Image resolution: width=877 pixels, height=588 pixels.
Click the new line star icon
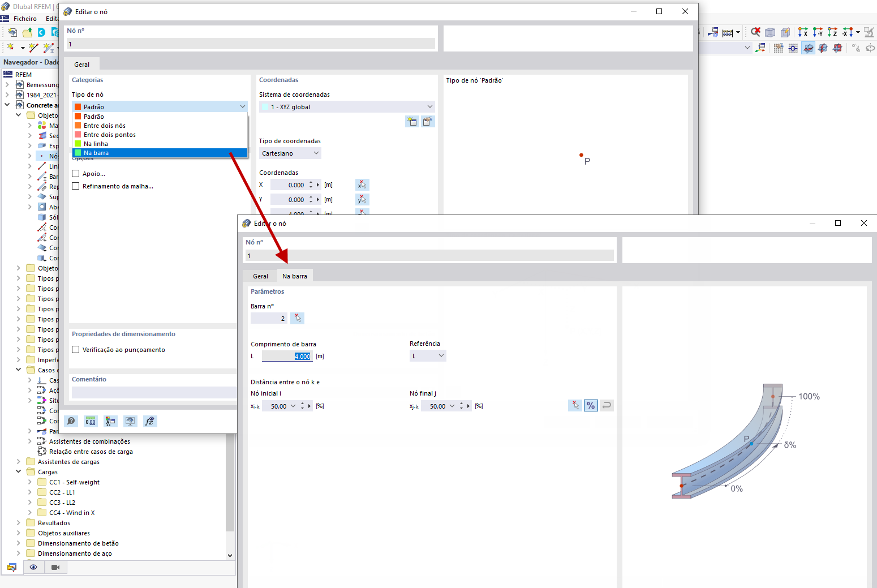33,48
